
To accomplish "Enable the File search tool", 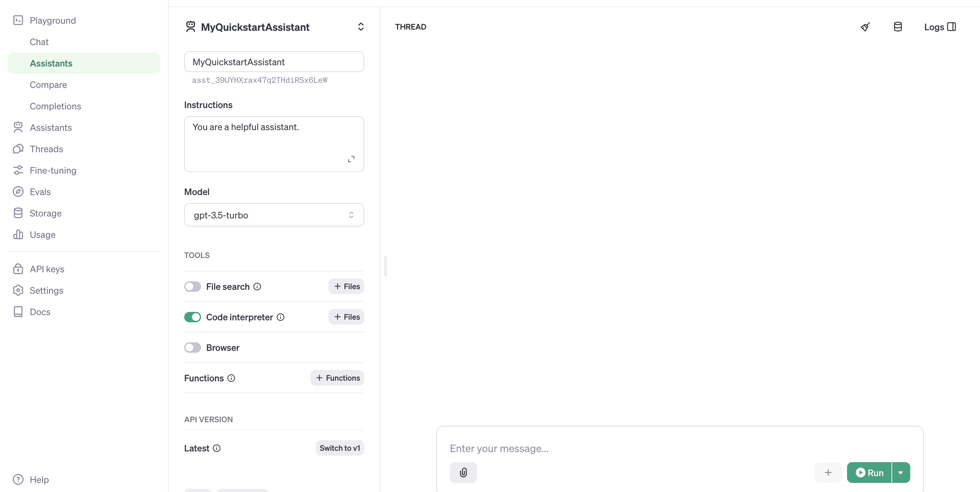I will click(193, 286).
